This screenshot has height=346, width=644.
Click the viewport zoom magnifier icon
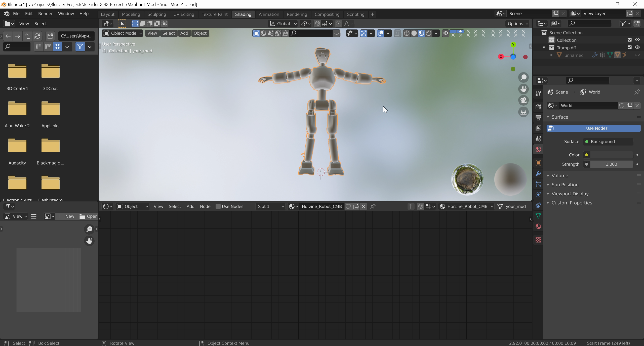pyautogui.click(x=524, y=77)
